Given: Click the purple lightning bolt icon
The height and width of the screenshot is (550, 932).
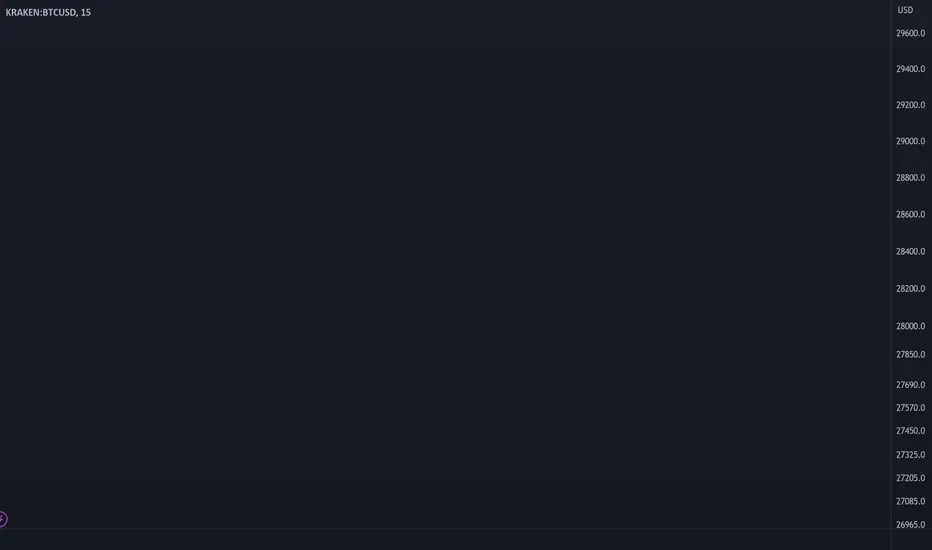Looking at the screenshot, I should [3, 519].
